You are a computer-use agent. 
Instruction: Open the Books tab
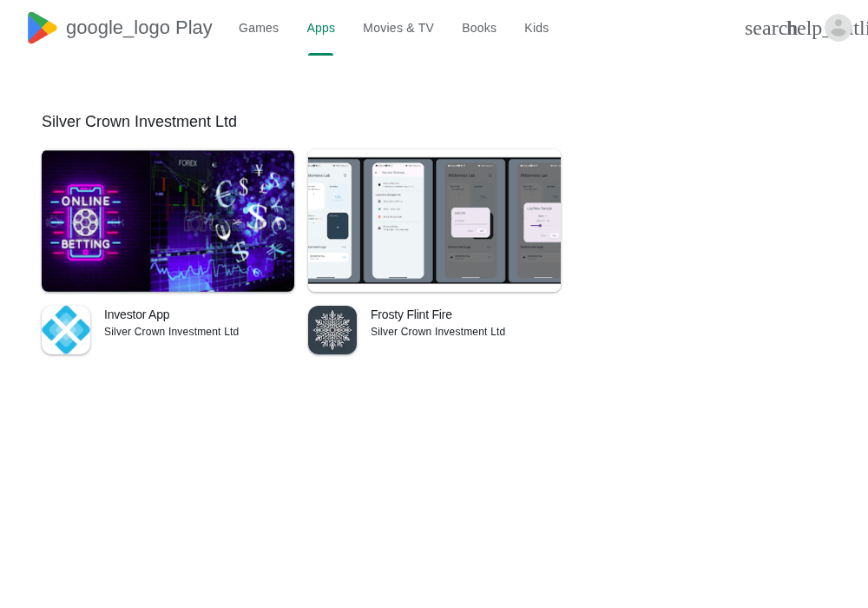[x=479, y=29]
